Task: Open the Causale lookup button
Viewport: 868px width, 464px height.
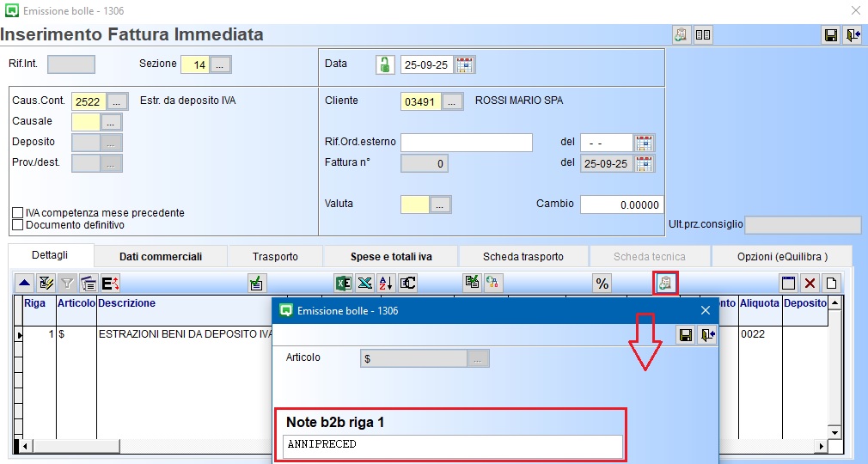Action: click(112, 122)
